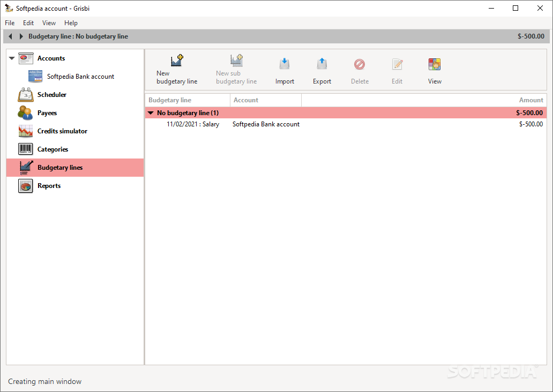Click the Budgetary line : No budgetary line heading
This screenshot has width=553, height=392.
[78, 36]
